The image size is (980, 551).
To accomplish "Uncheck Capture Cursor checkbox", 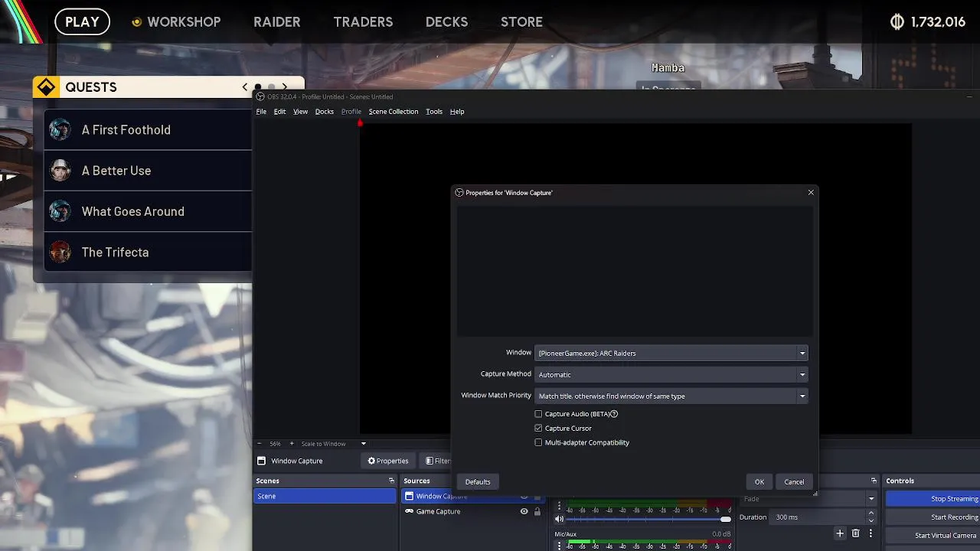I will click(x=538, y=429).
